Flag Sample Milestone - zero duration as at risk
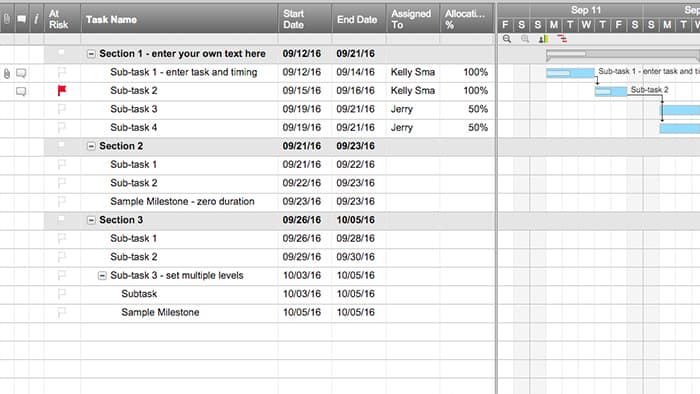The height and width of the screenshot is (394, 700). tap(62, 201)
